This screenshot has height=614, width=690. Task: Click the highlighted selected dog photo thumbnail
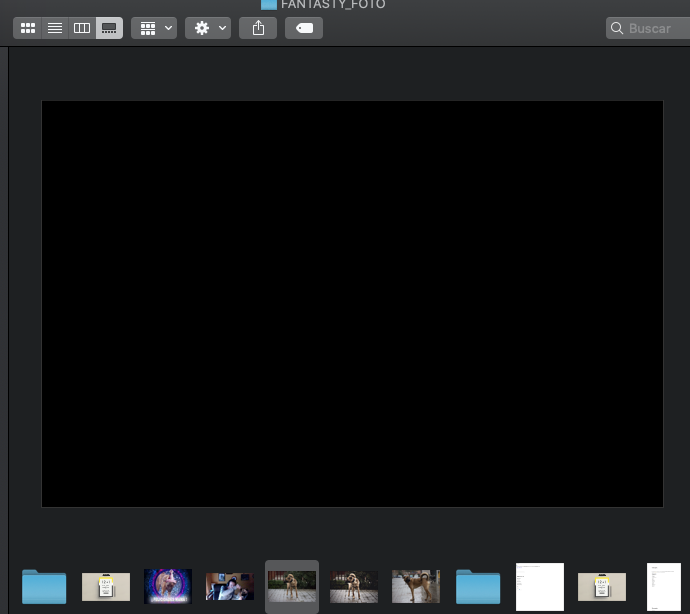coord(292,586)
